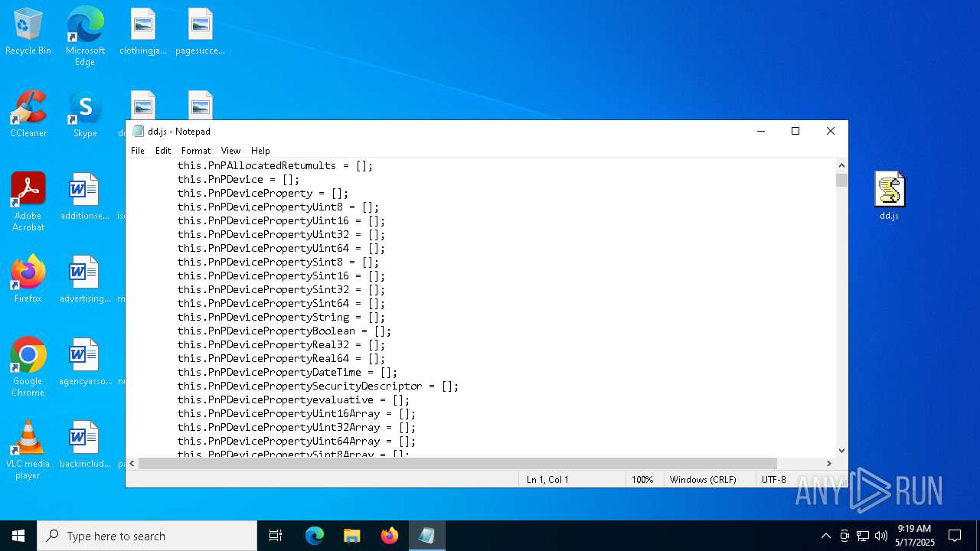Image resolution: width=980 pixels, height=551 pixels.
Task: Select the advertising... Word document
Action: point(85,280)
